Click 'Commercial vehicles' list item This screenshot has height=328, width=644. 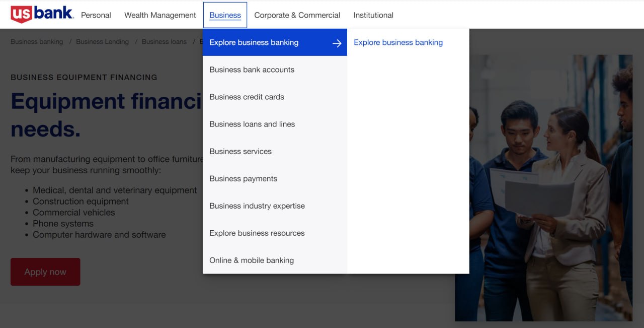[x=74, y=213]
